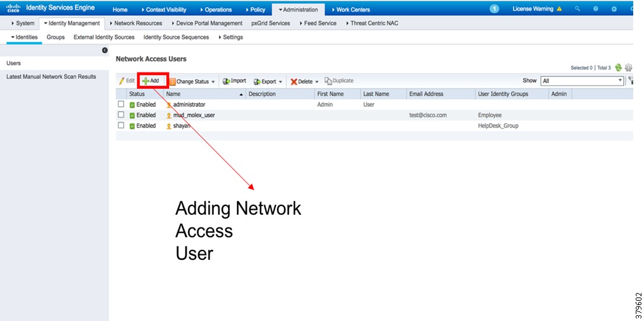
Task: Collapse the left sidebar with arrow icon
Action: [x=105, y=50]
